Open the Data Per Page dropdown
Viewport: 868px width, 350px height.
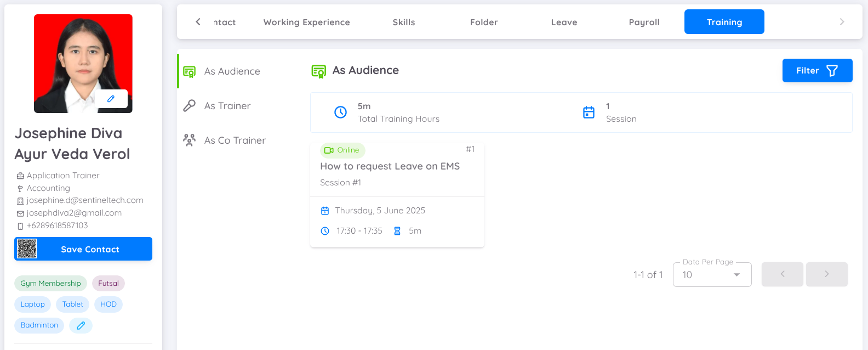[x=712, y=275]
